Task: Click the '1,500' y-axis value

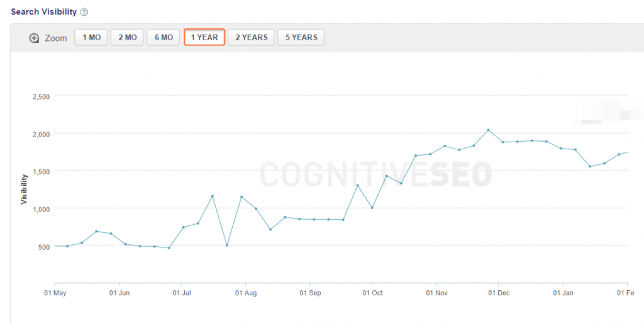Action: 41,171
